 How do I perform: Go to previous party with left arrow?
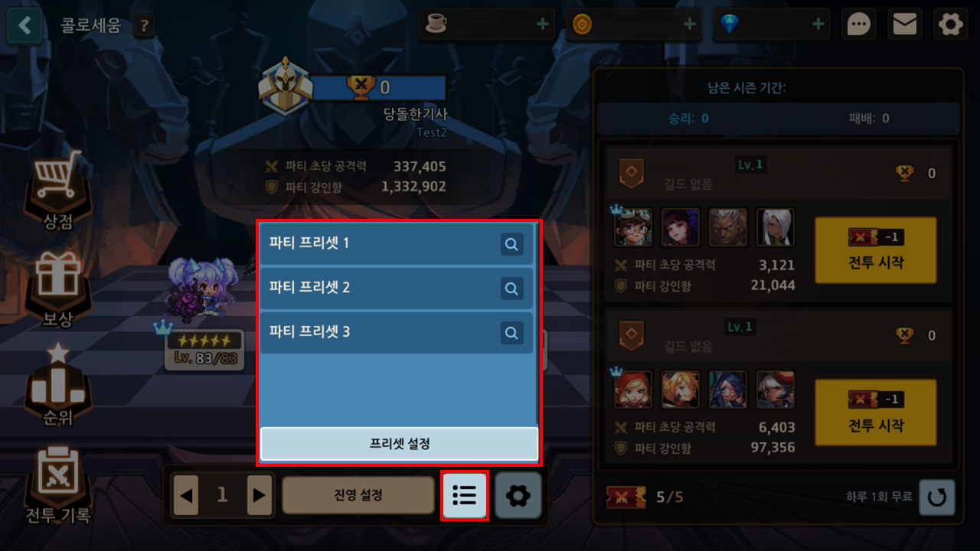click(x=185, y=495)
